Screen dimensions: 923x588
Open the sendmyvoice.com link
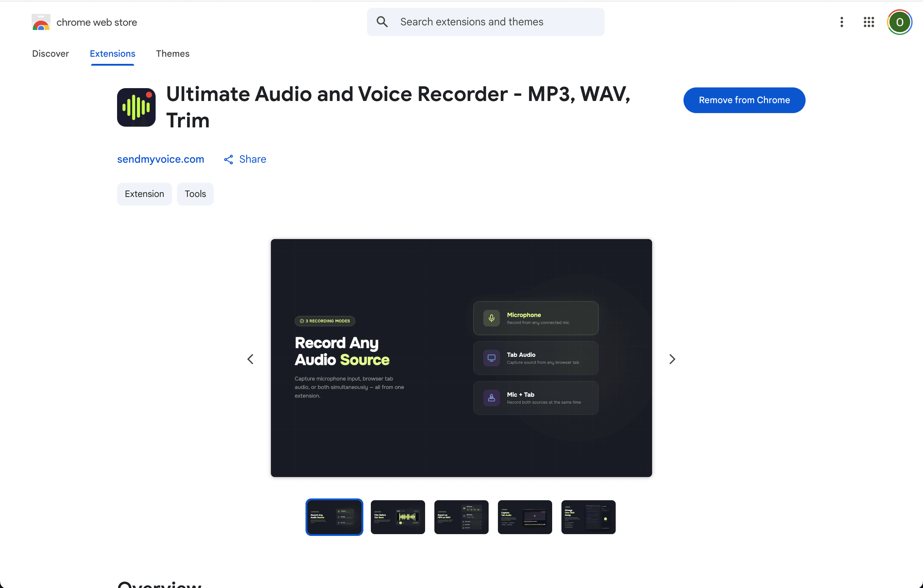pyautogui.click(x=161, y=159)
